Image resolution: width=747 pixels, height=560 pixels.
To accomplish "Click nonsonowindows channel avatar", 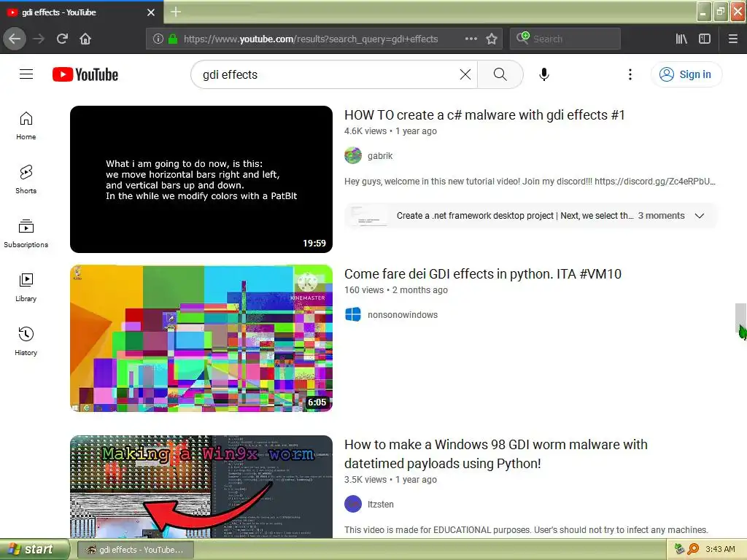I will coord(353,315).
